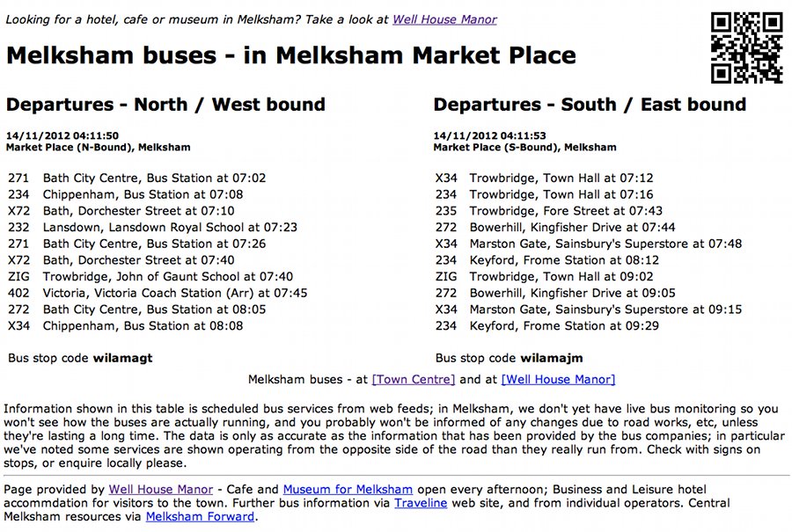Click the QR code image
792x532 pixels.
point(746,47)
